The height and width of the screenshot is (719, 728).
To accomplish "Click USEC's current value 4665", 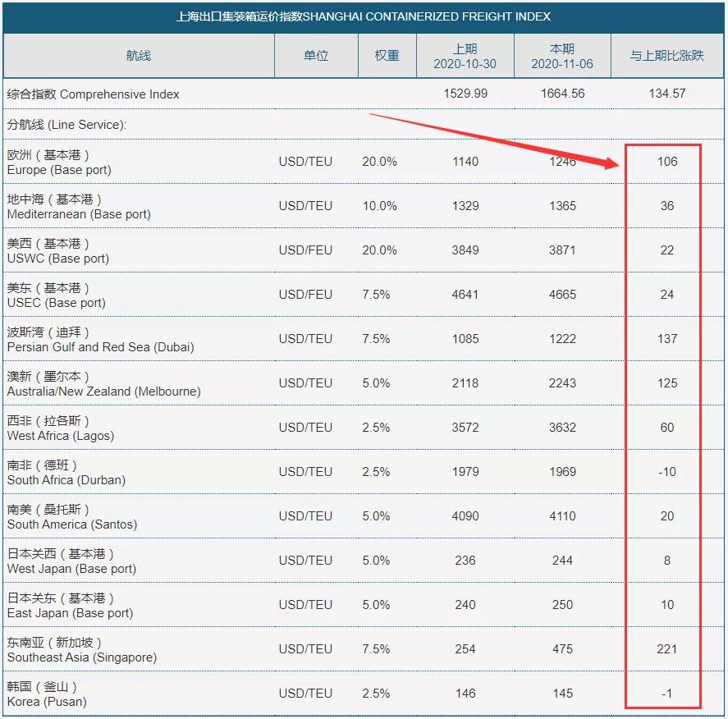I will 562,295.
